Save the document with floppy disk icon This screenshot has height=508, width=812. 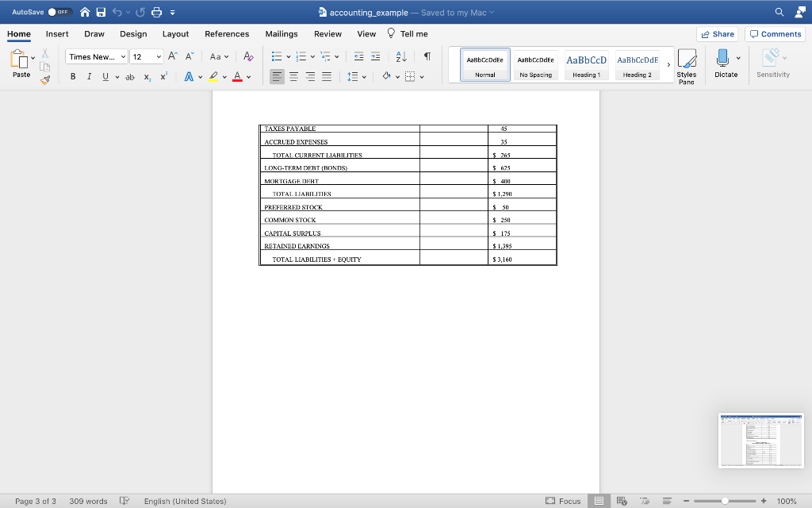pyautogui.click(x=101, y=12)
